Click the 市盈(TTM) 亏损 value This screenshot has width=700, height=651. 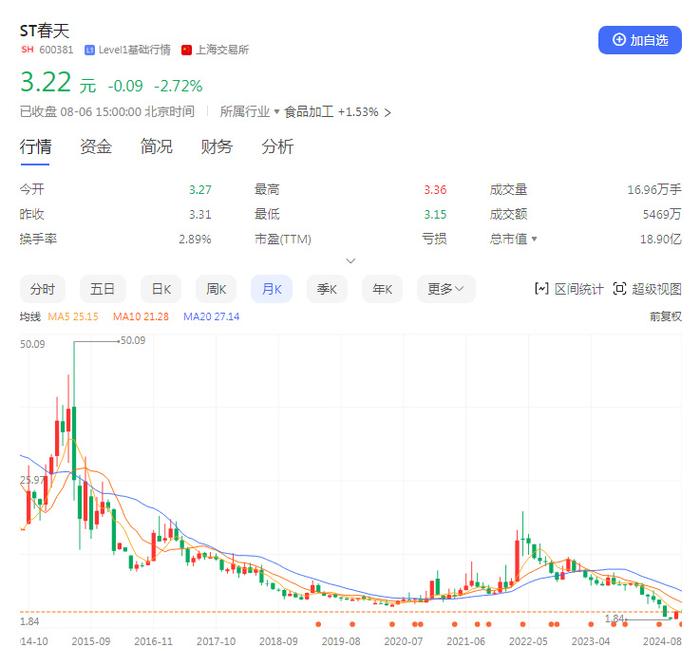[x=434, y=239]
